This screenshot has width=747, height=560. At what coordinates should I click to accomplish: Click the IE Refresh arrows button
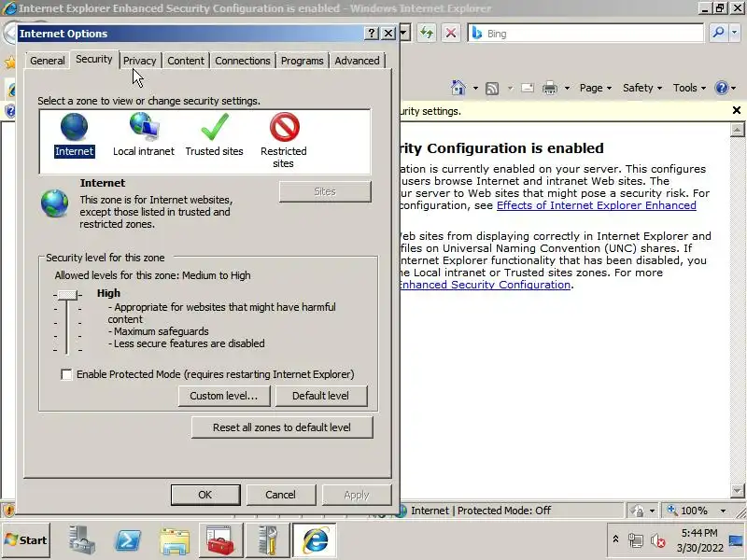tap(427, 34)
